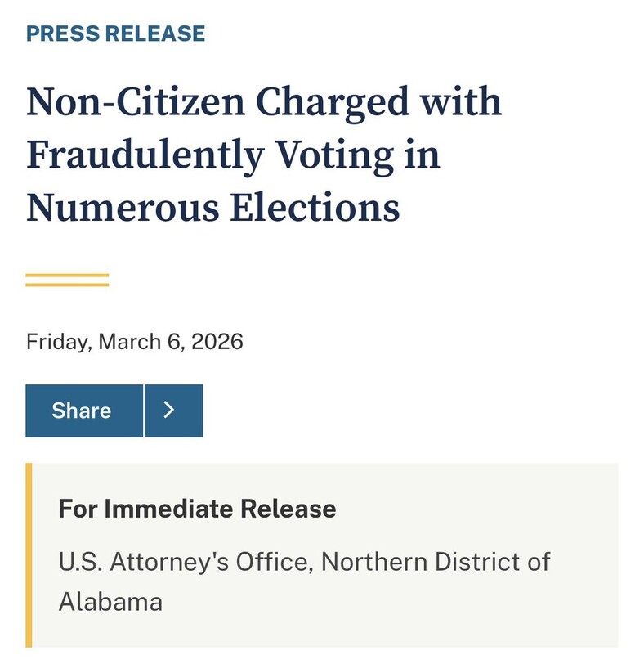Click the word "Alabama"
The width and height of the screenshot is (644, 664).
110,603
